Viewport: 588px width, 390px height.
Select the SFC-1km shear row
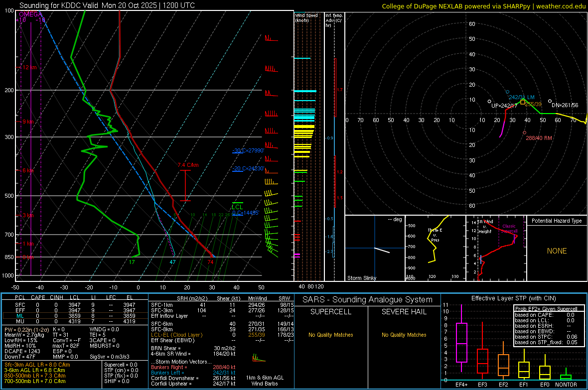(x=222, y=305)
